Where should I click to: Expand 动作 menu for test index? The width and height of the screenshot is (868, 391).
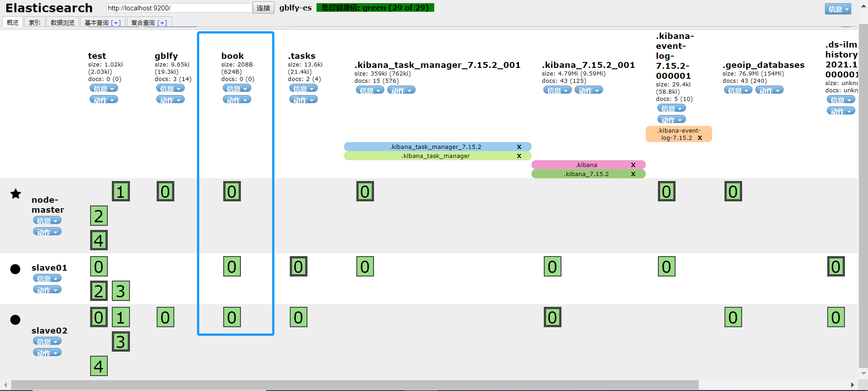(104, 100)
